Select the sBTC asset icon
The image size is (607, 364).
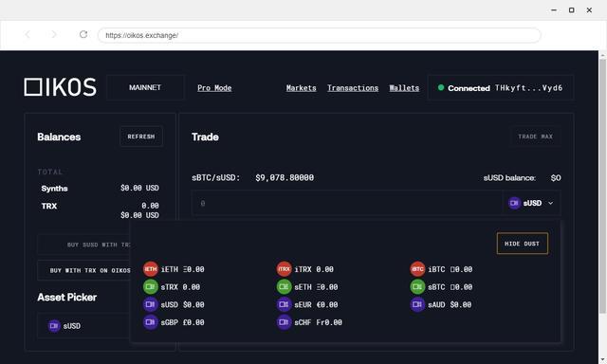point(417,286)
